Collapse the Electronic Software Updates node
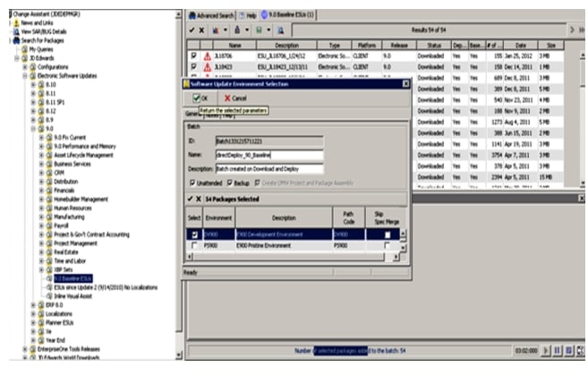 tap(25, 76)
